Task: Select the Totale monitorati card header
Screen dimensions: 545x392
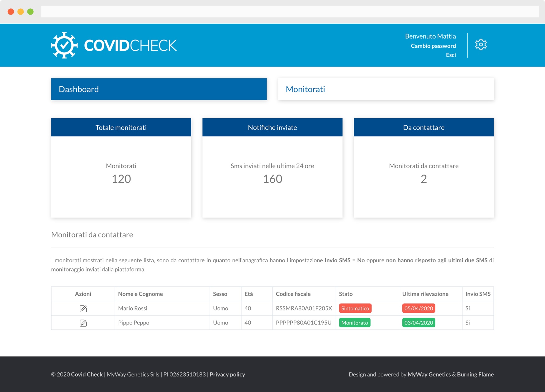Action: click(x=121, y=127)
